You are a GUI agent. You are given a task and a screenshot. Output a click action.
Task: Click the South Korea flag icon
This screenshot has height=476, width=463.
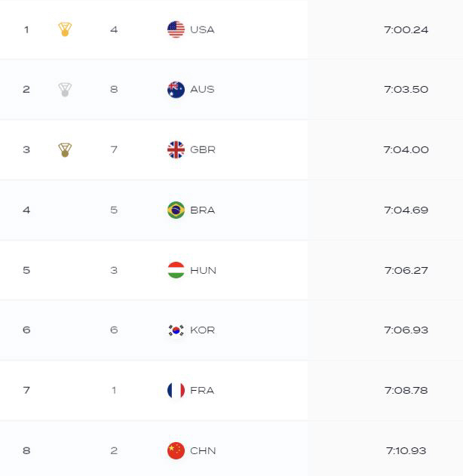coord(176,330)
